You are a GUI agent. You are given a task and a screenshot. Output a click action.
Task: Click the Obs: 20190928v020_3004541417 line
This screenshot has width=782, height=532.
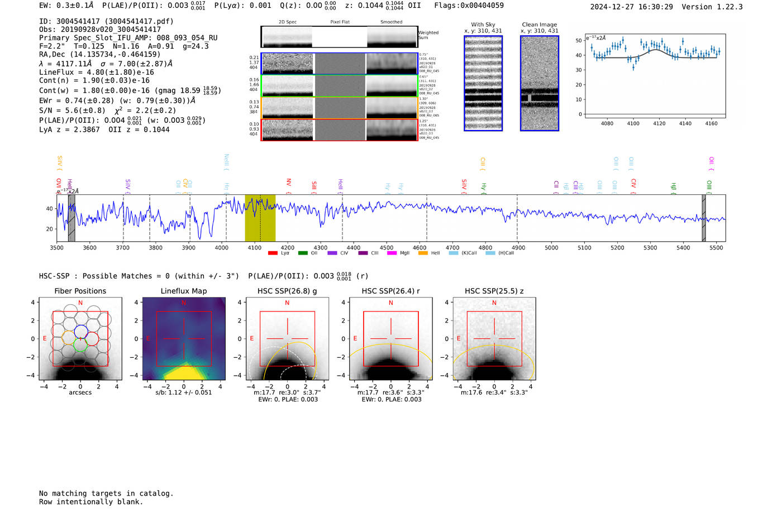pyautogui.click(x=100, y=29)
